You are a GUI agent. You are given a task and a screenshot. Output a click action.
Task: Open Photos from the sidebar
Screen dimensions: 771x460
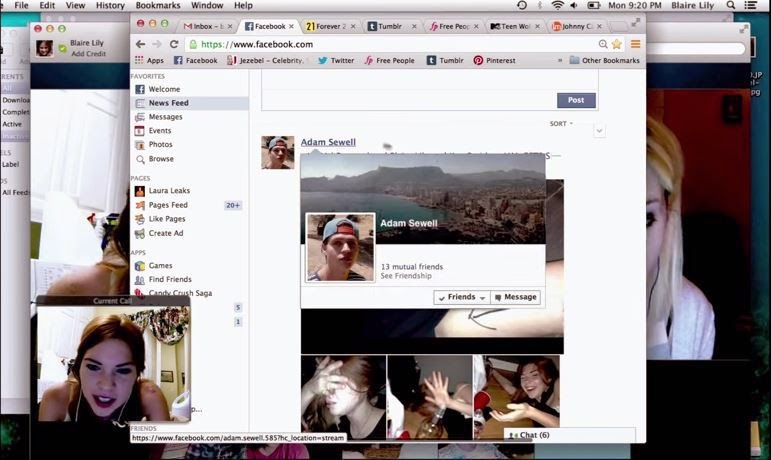pyautogui.click(x=160, y=144)
